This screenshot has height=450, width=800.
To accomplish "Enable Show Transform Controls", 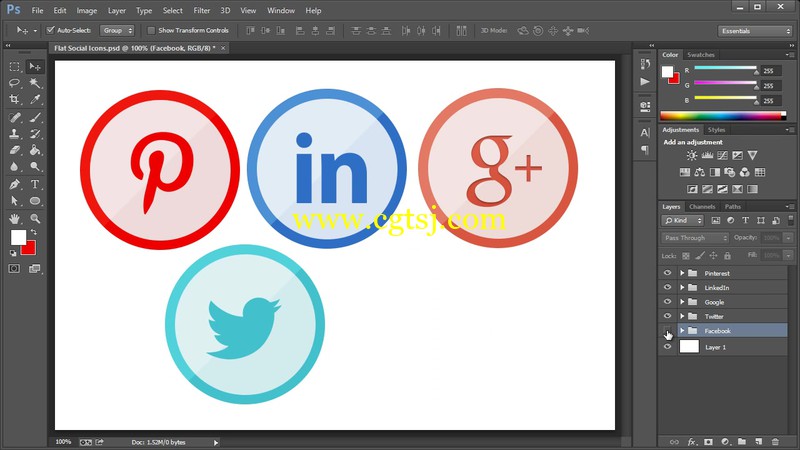I will pyautogui.click(x=151, y=31).
